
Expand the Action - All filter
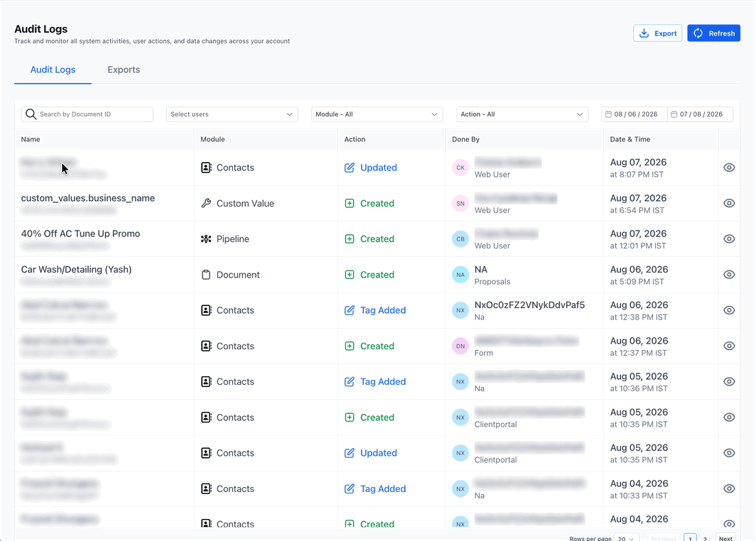point(522,114)
